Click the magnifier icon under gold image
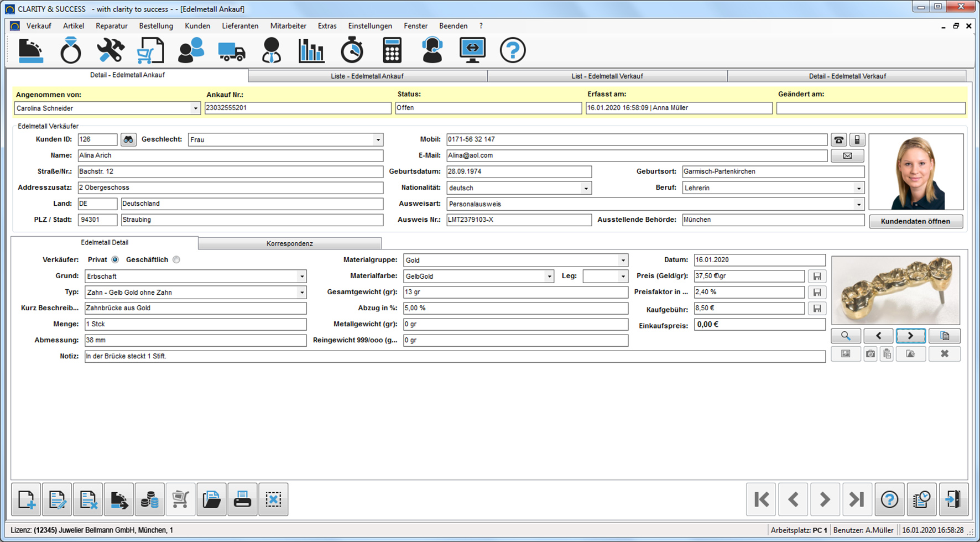 tap(846, 336)
